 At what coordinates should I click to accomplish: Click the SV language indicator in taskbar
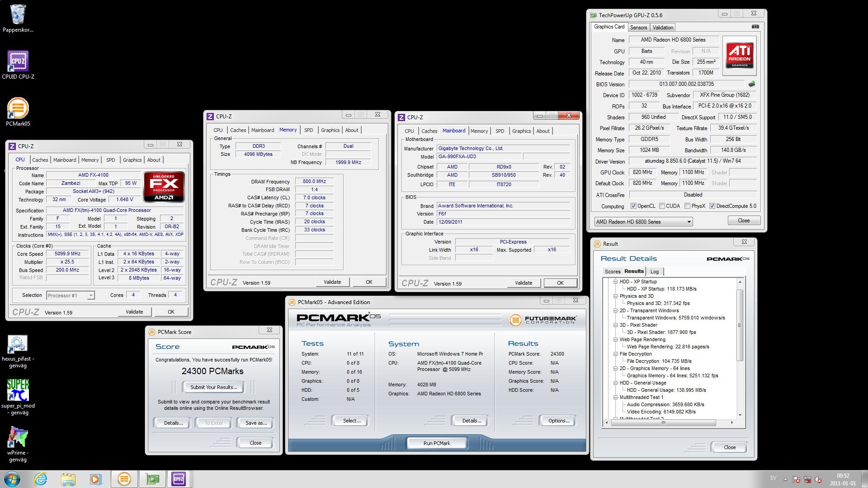tap(773, 478)
